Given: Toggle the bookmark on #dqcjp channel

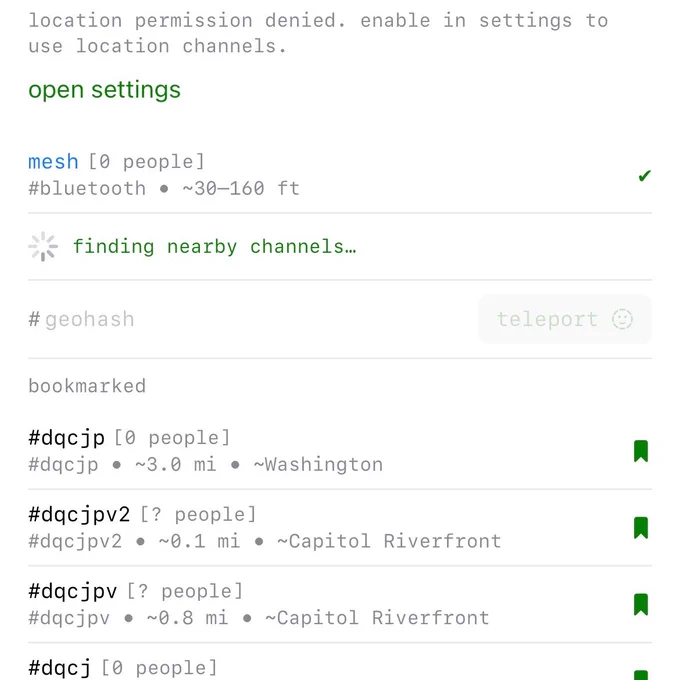Looking at the screenshot, I should click(x=641, y=451).
